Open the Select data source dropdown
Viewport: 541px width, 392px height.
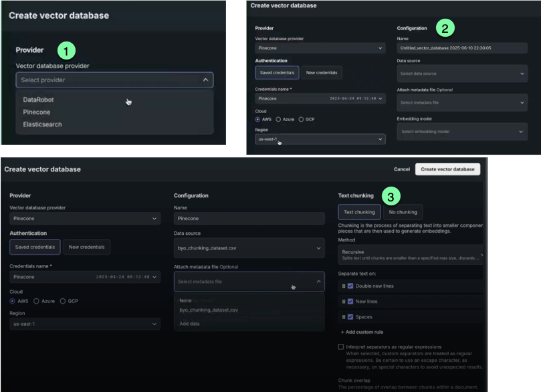(462, 74)
